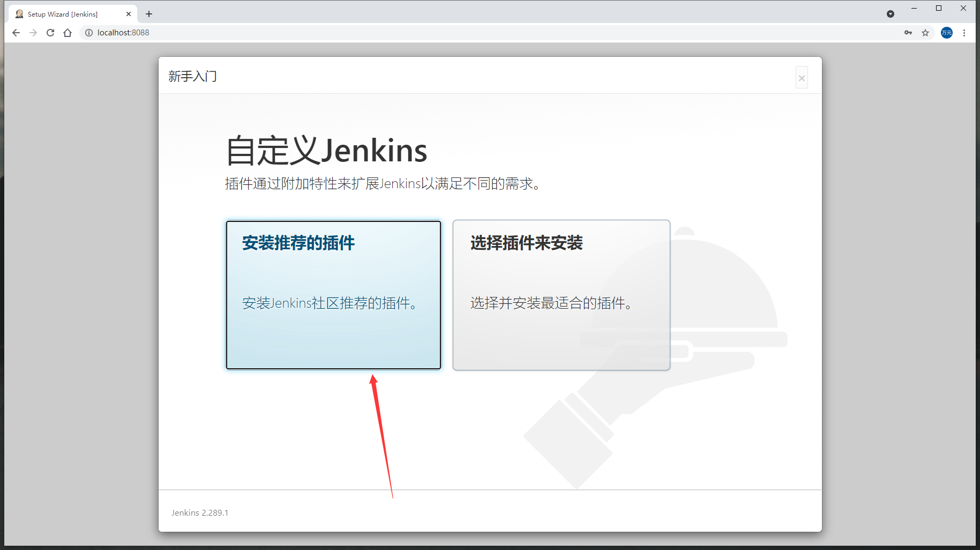Close the Jenkins setup wizard dialog
Viewport: 980px width, 550px height.
[x=802, y=78]
